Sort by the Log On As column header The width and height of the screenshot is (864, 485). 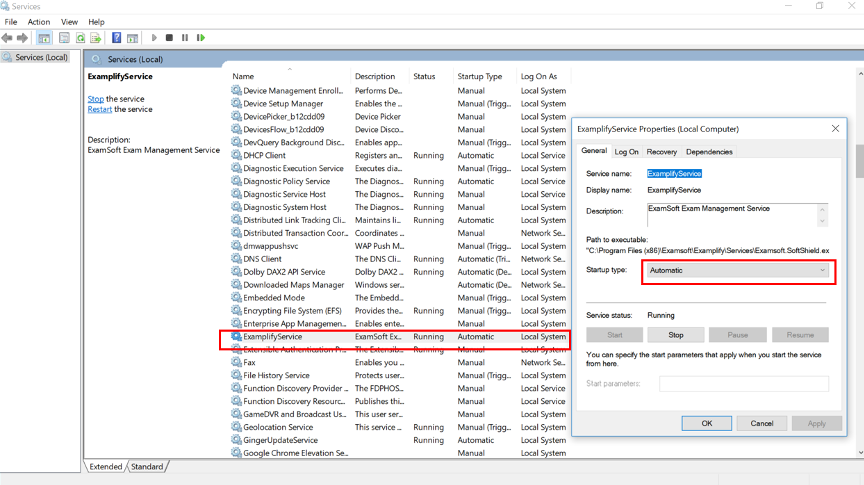pyautogui.click(x=543, y=76)
